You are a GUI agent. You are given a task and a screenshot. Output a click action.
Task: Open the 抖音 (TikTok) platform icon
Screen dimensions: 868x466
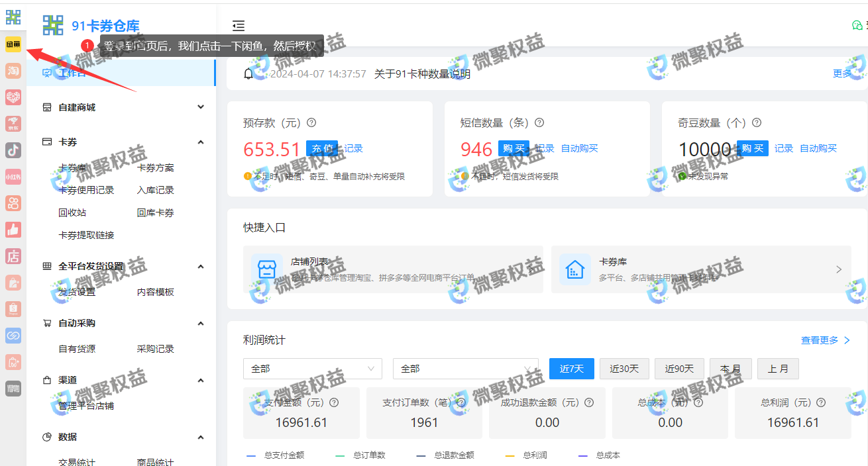[x=13, y=150]
